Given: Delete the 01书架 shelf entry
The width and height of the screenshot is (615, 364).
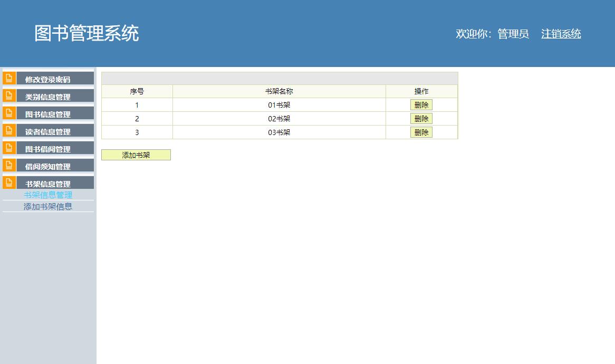Looking at the screenshot, I should point(422,104).
